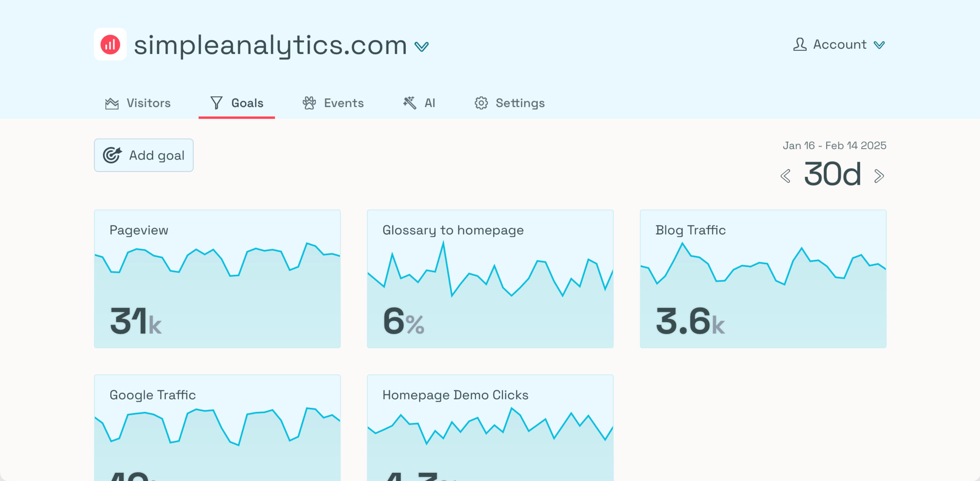The width and height of the screenshot is (980, 481).
Task: Select the Blog Traffic goal card
Action: click(763, 278)
